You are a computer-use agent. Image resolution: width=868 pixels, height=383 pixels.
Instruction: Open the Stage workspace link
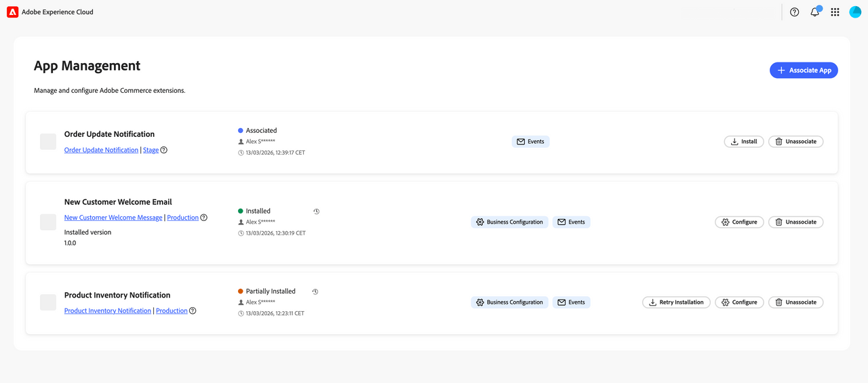tap(151, 150)
